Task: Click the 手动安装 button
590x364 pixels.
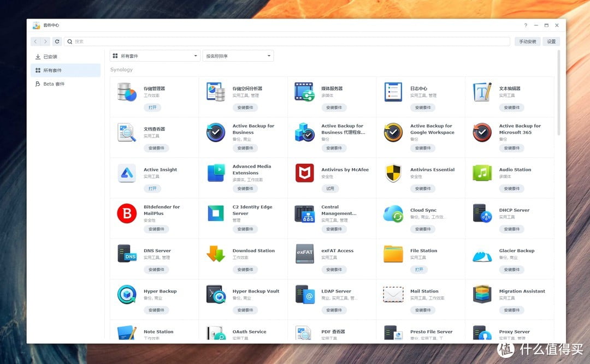Action: coord(527,41)
